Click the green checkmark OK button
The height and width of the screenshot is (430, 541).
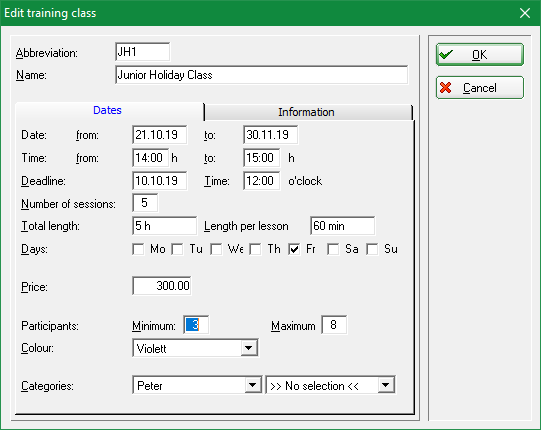480,55
